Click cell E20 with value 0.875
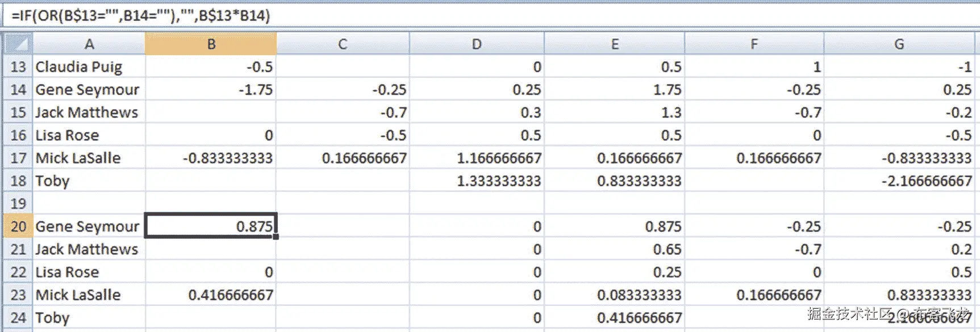Image resolution: width=980 pixels, height=332 pixels. pyautogui.click(x=615, y=226)
